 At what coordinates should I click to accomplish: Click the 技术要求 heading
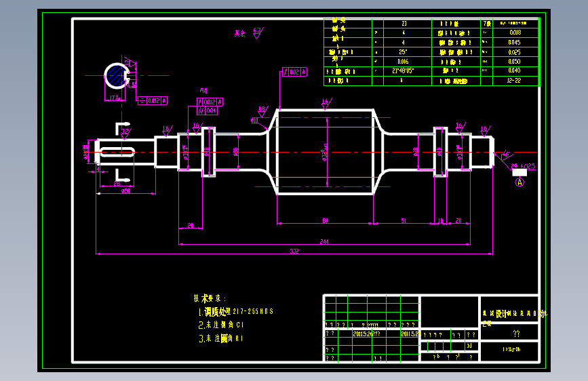(x=210, y=298)
